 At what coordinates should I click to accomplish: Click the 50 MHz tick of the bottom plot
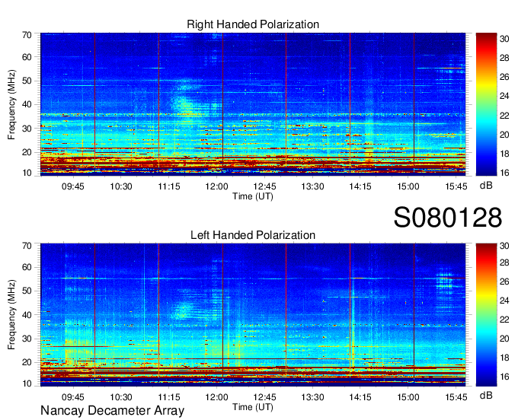coord(27,291)
